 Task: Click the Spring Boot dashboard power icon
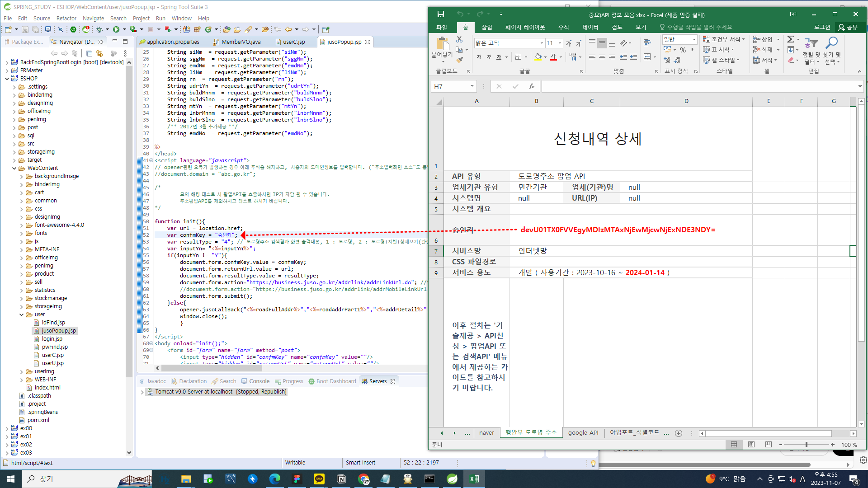[x=73, y=29]
